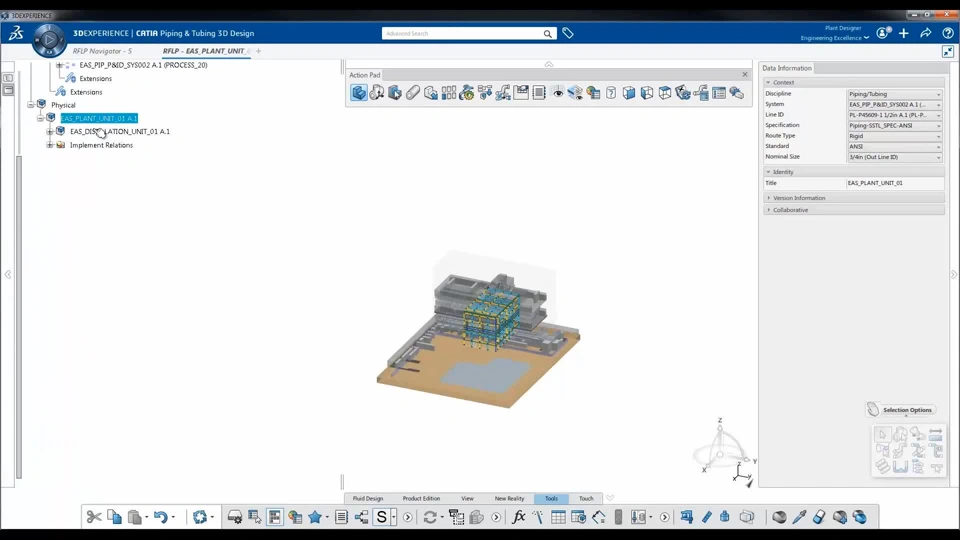
Task: Click the six-box array icon in Action Pad
Action: (449, 92)
